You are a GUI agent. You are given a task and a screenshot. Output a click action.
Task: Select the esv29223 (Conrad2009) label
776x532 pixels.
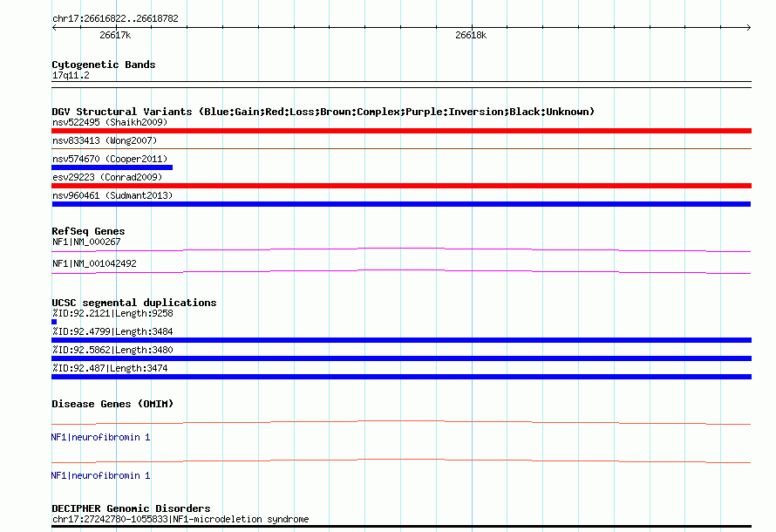107,177
